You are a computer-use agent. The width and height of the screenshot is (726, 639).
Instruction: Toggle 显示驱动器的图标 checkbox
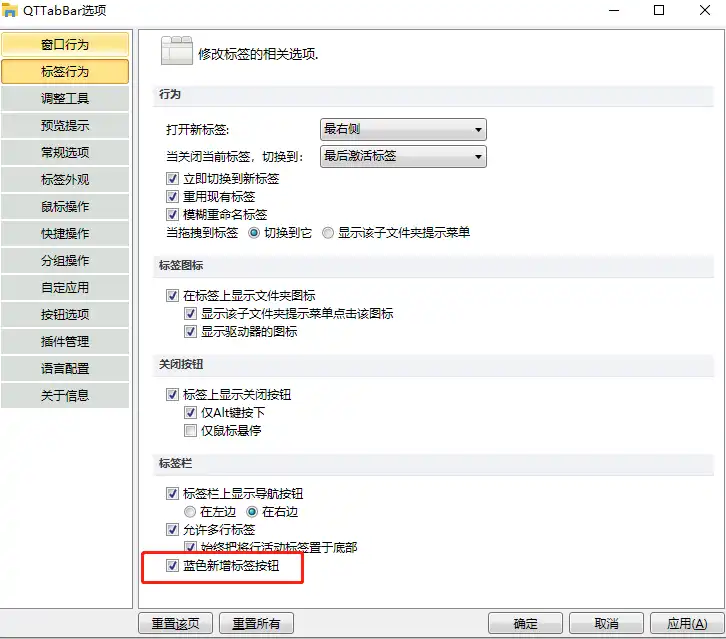pos(190,332)
